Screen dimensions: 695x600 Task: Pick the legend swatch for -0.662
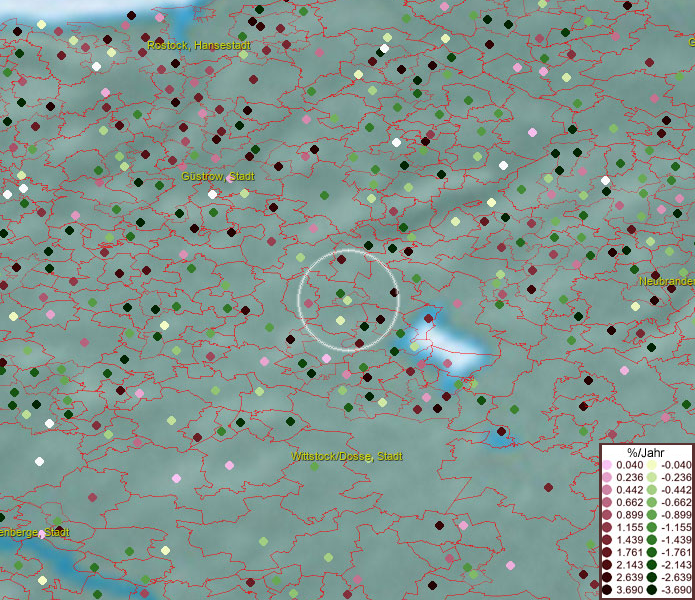tap(652, 503)
